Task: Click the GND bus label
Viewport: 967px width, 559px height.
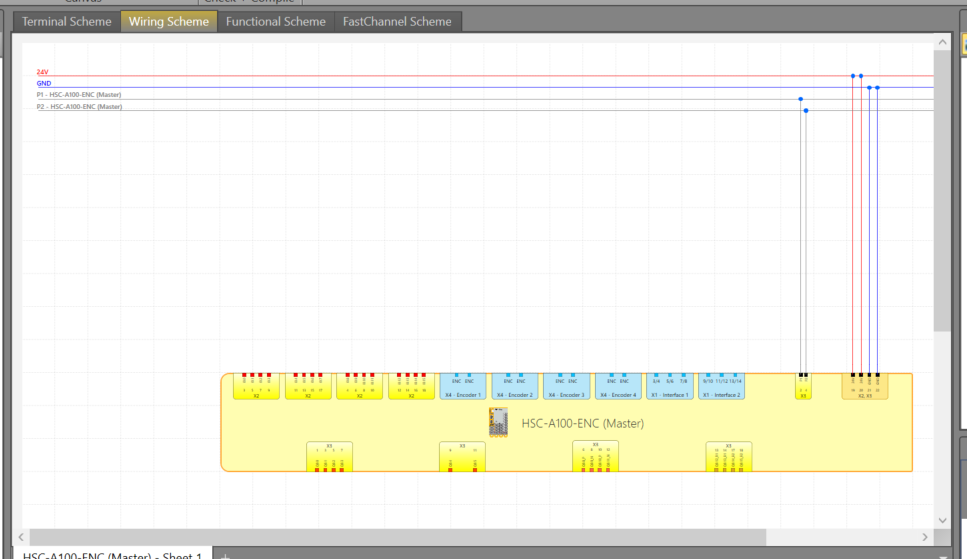Action: [x=44, y=83]
